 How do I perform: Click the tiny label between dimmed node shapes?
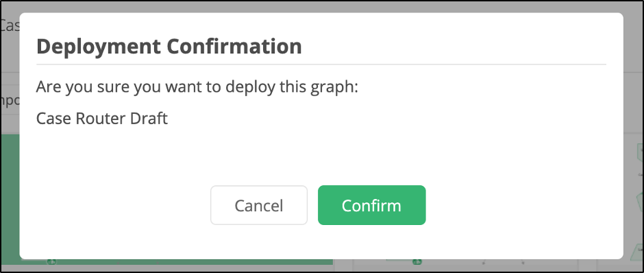click(641, 174)
